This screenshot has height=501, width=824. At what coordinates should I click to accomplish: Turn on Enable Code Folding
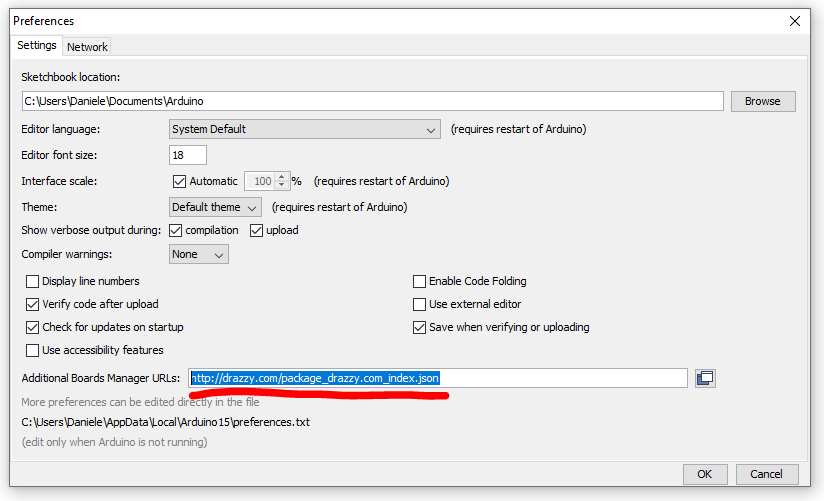point(420,282)
